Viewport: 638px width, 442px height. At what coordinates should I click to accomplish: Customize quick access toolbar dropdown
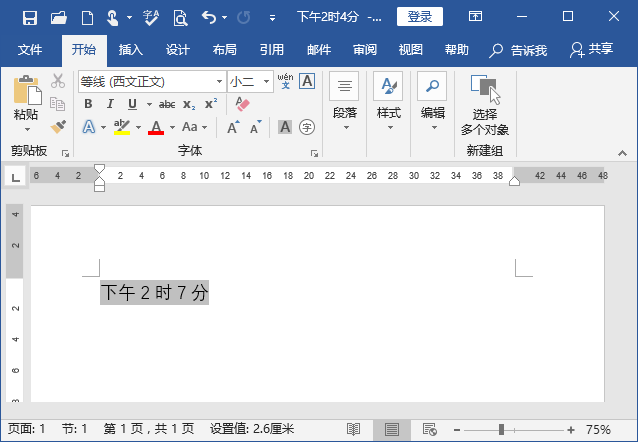pos(272,18)
